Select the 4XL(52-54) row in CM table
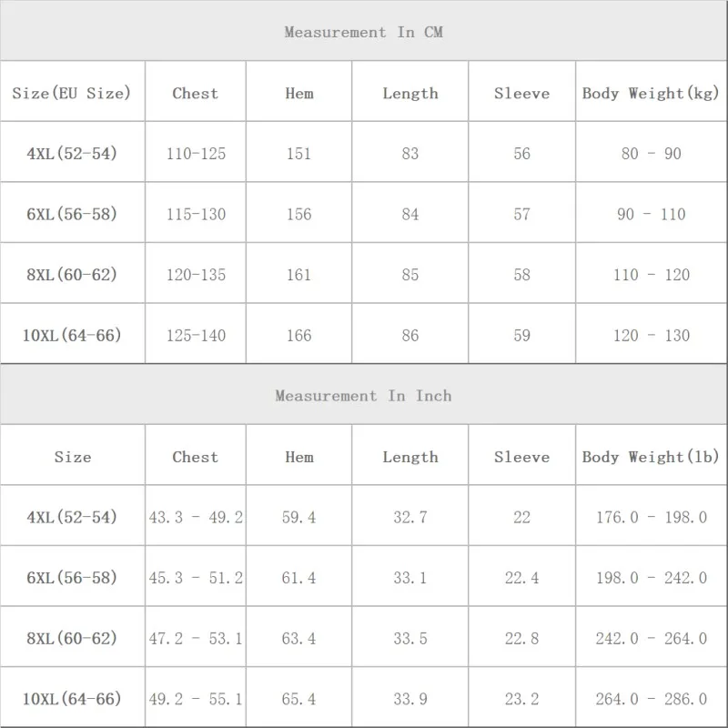Screen dimensions: 728x728 click(72, 154)
